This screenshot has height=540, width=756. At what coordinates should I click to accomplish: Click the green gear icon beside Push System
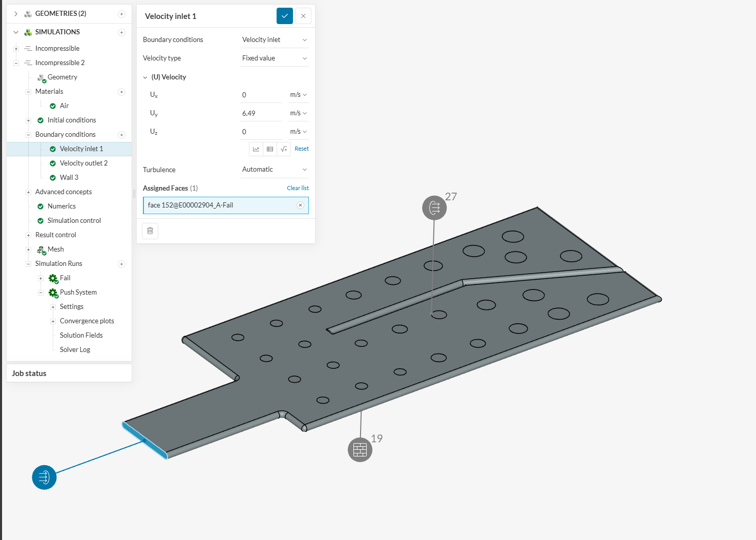point(53,293)
